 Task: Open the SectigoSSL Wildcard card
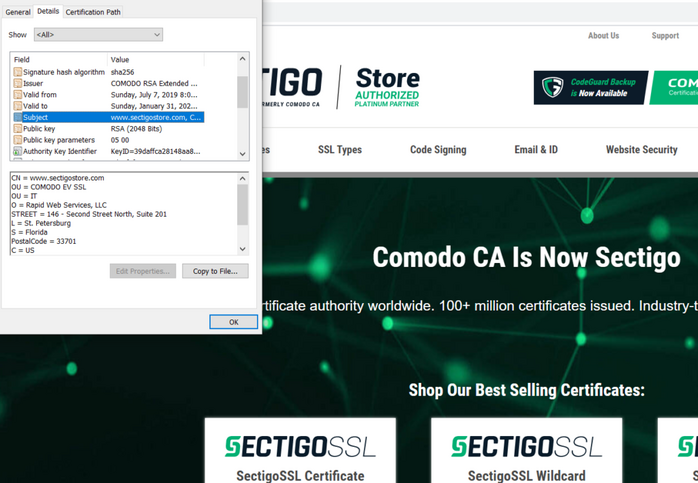pos(526,450)
